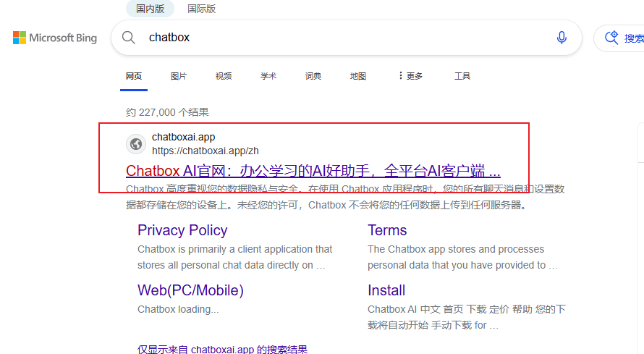The height and width of the screenshot is (354, 644).
Task: Click the Terms description snippet
Action: tap(462, 257)
